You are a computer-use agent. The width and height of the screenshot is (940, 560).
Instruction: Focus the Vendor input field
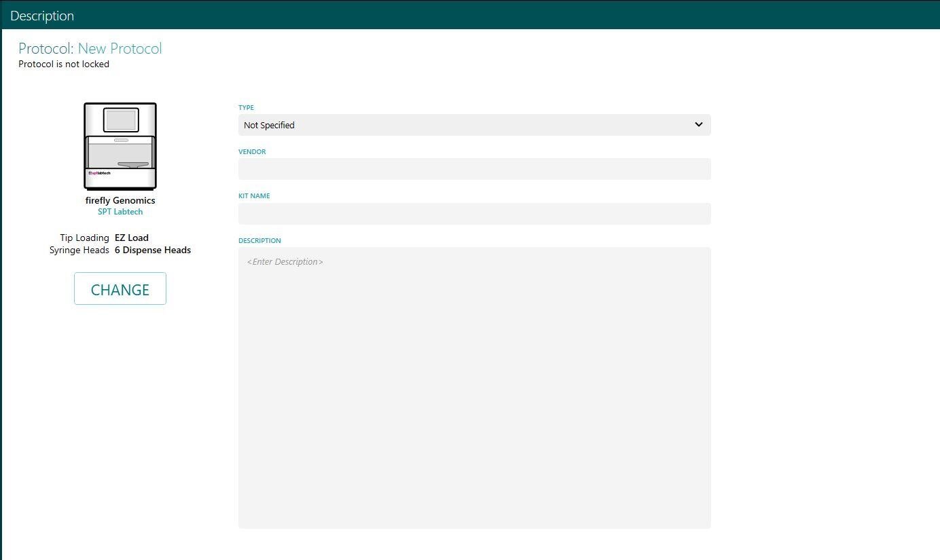click(x=474, y=169)
